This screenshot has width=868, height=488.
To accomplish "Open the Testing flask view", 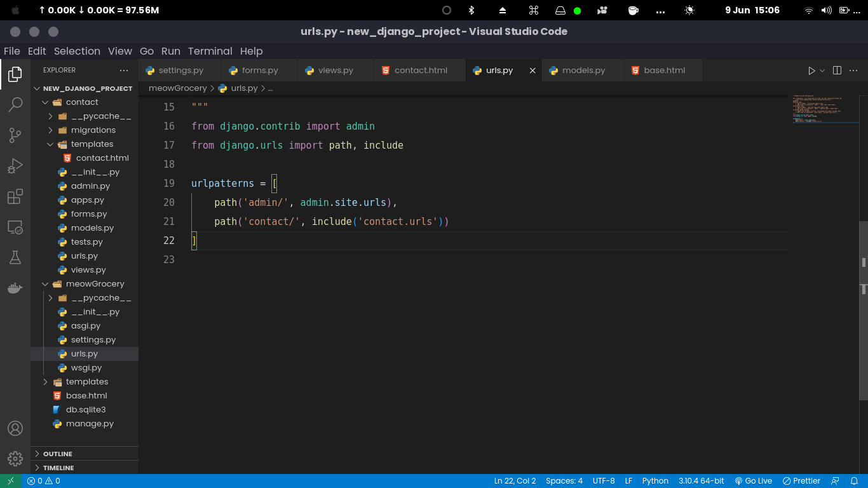I will [x=15, y=257].
